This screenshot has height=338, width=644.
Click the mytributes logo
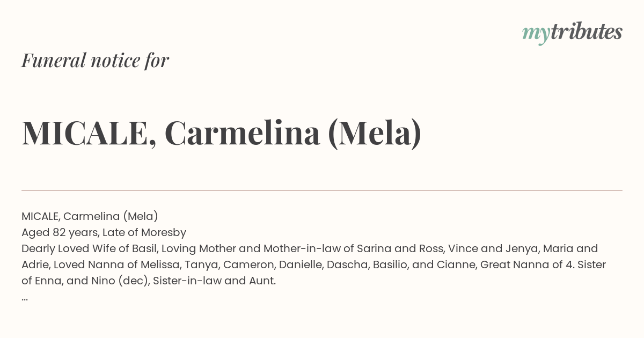pos(572,33)
